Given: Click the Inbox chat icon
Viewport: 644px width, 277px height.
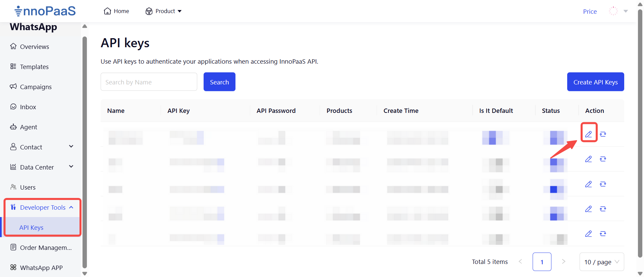Looking at the screenshot, I should tap(13, 107).
